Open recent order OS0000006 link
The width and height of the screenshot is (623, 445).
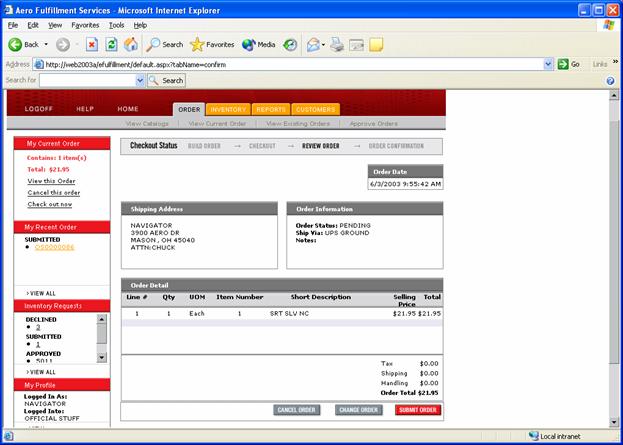[x=54, y=247]
